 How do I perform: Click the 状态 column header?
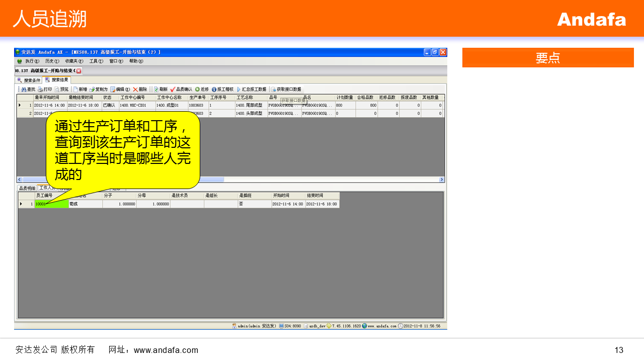click(x=108, y=98)
